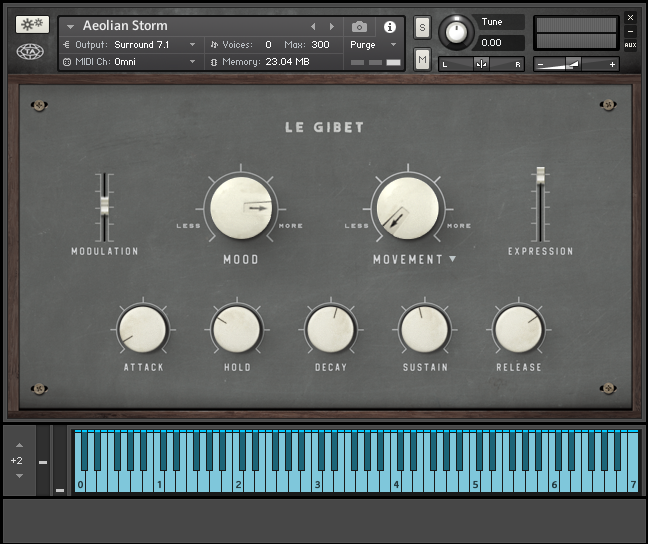Increase keyboard octave transpose with up arrow
649x544 pixels.
point(18,445)
